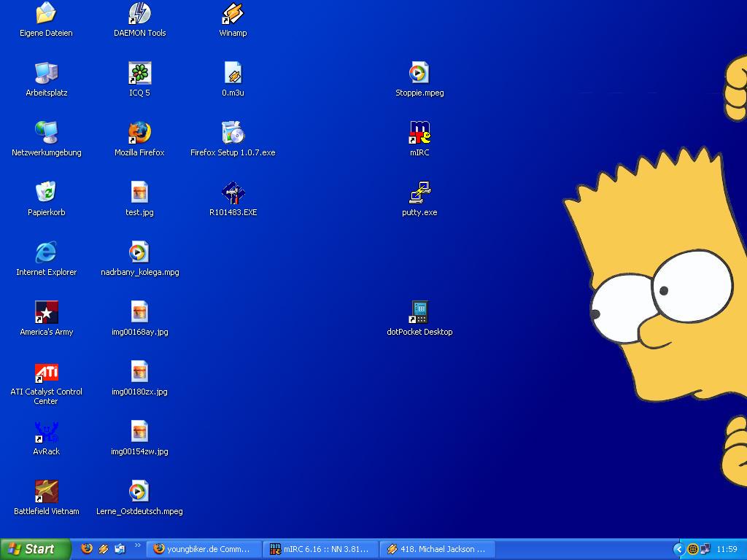Launch Winamp from the Quick Launch bar

click(104, 548)
